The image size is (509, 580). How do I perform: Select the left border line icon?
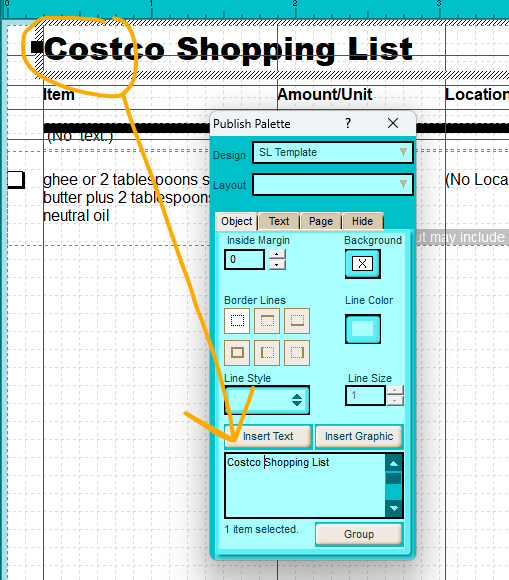click(x=267, y=353)
